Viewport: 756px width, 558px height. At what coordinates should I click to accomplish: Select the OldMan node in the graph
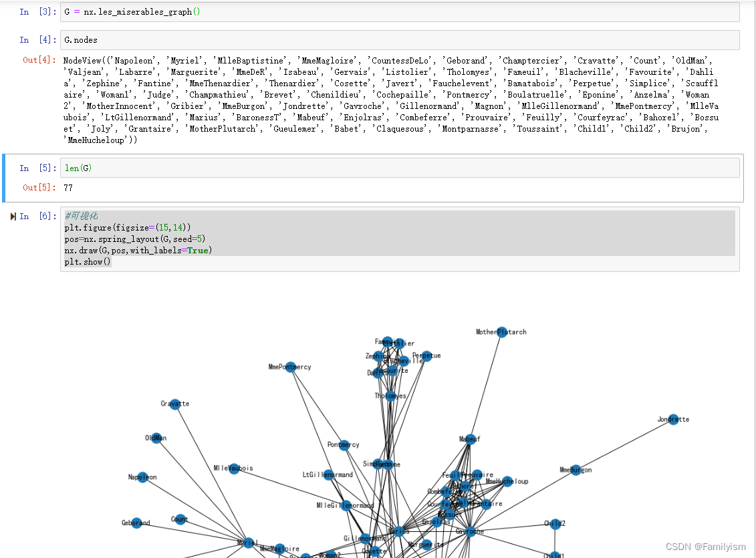click(156, 438)
